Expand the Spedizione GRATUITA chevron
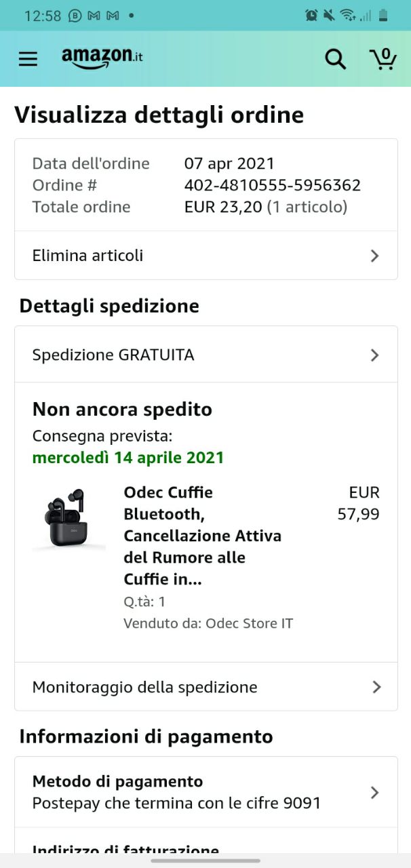 tap(374, 355)
